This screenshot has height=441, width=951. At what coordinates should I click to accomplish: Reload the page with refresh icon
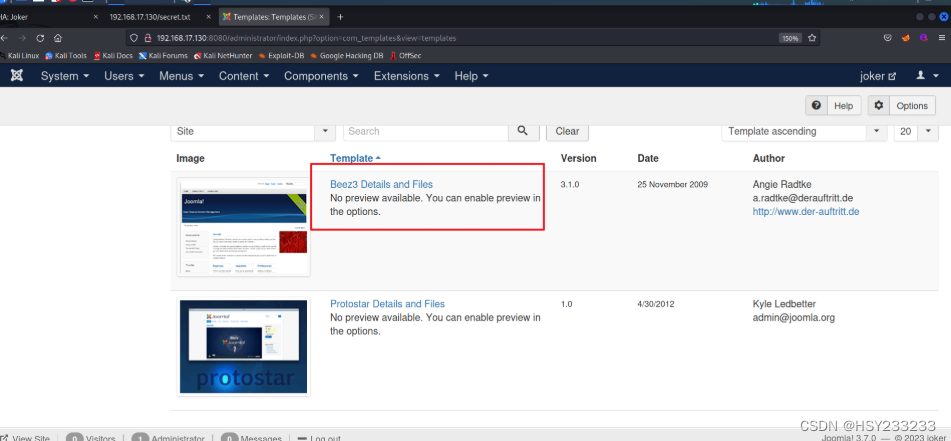tap(40, 38)
